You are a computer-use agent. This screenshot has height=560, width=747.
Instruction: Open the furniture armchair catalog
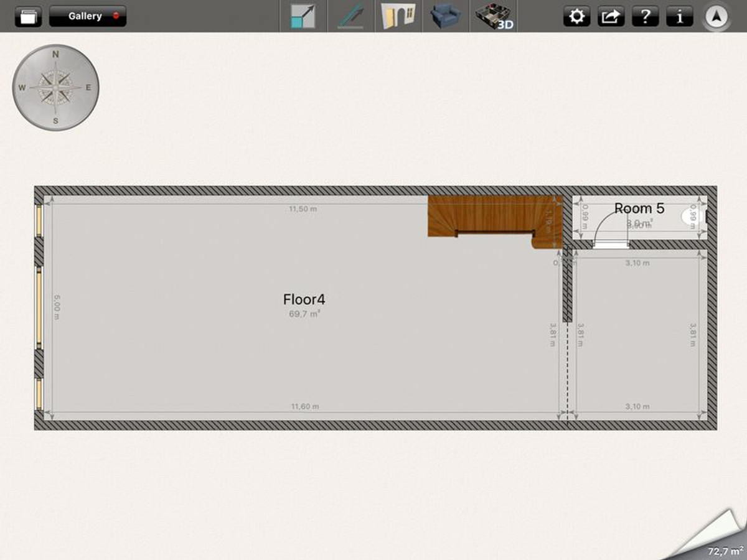click(446, 17)
